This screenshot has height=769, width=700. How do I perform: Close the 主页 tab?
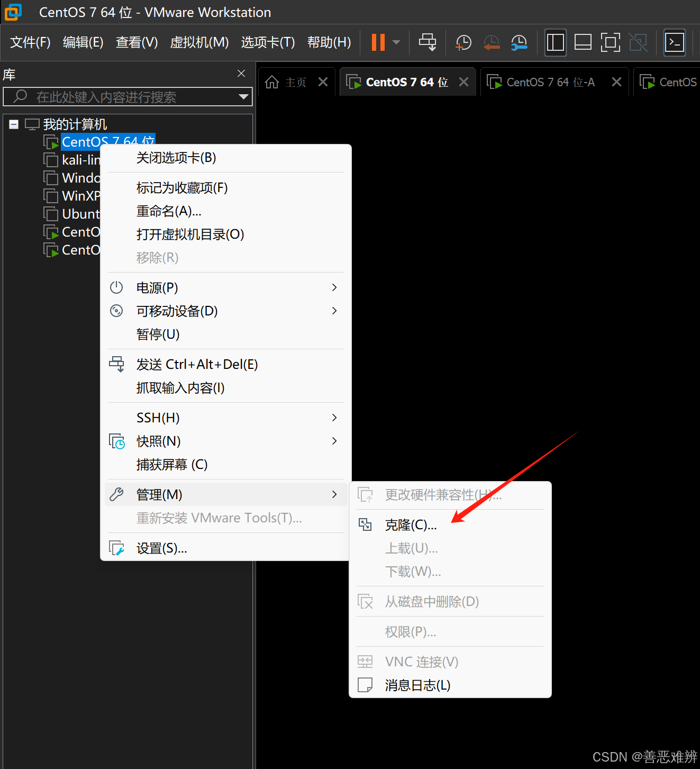[x=323, y=82]
